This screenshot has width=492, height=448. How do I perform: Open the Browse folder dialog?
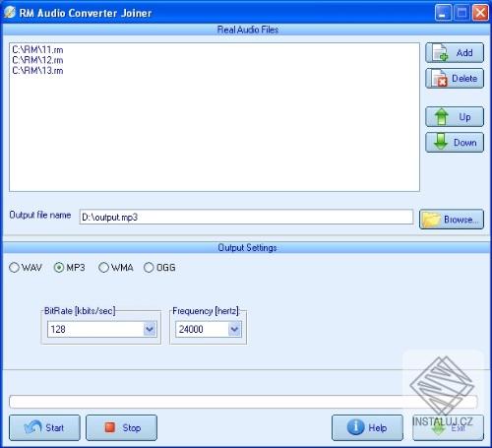(x=452, y=219)
